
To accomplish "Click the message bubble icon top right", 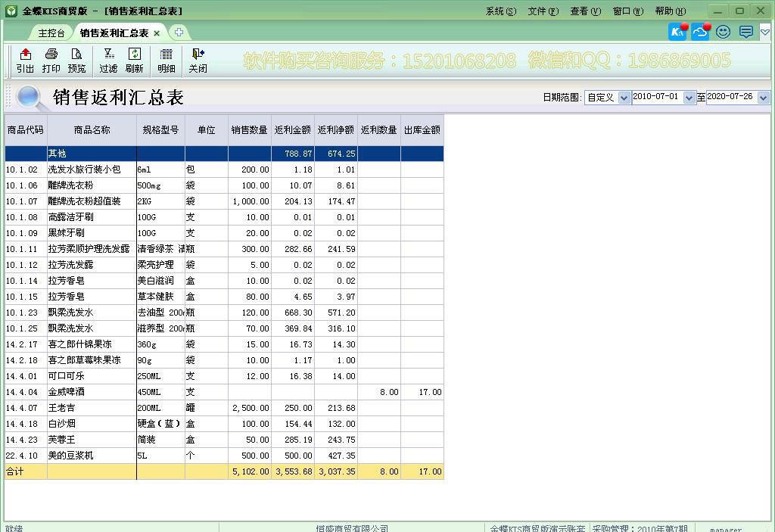I will pyautogui.click(x=745, y=31).
